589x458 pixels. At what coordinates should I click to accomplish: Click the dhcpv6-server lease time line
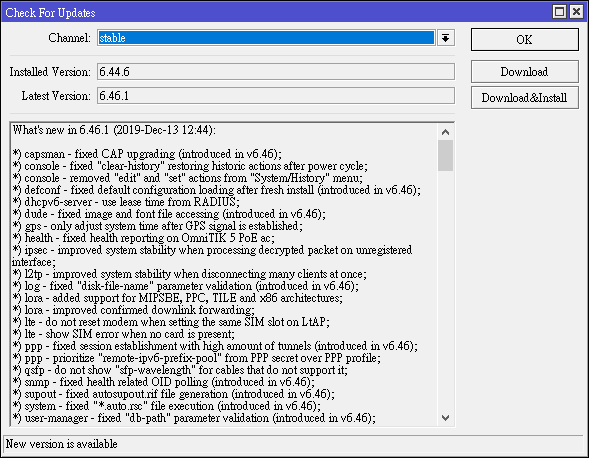click(x=126, y=202)
